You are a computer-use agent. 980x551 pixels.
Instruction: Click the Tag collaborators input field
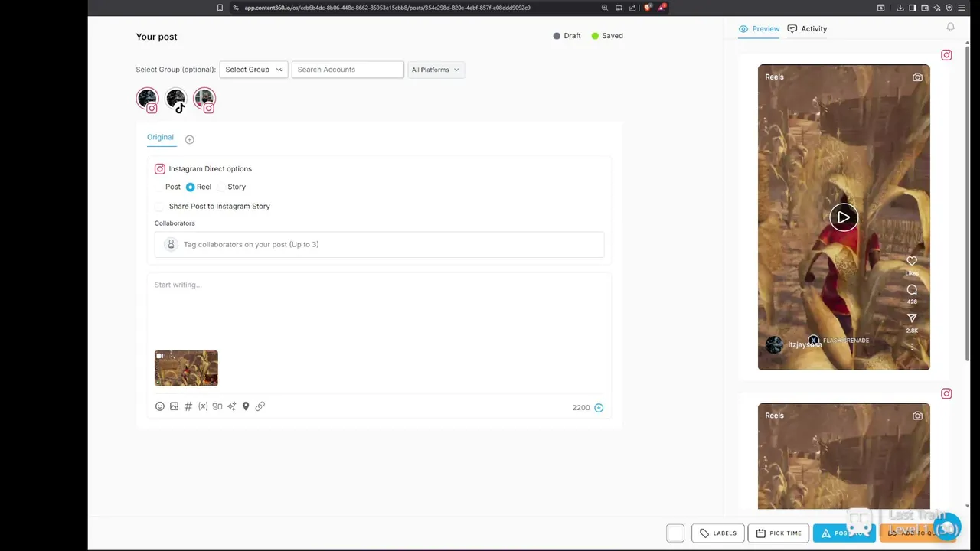pos(380,245)
